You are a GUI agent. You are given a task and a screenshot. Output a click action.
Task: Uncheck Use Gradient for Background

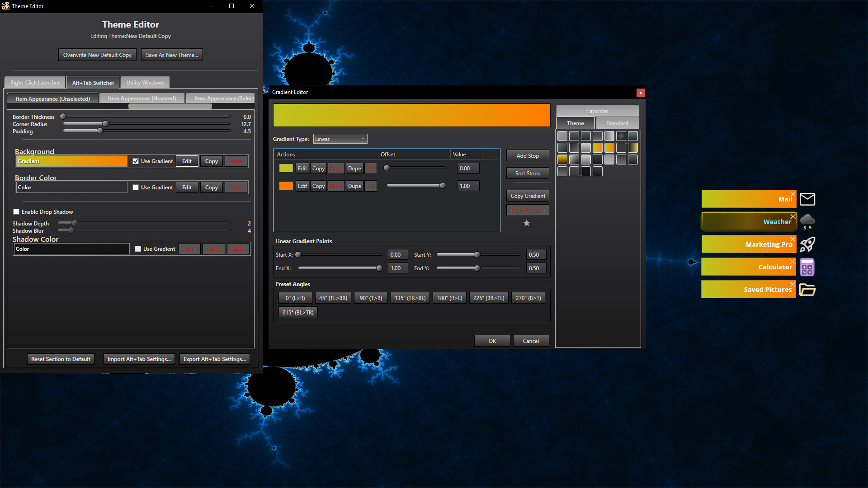coord(136,161)
